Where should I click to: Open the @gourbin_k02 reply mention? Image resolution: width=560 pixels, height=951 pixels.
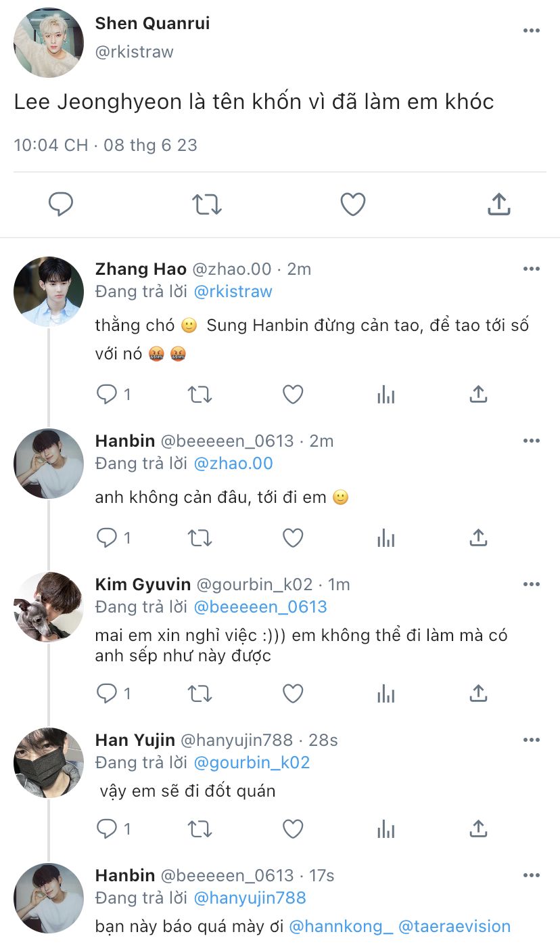coord(252,762)
